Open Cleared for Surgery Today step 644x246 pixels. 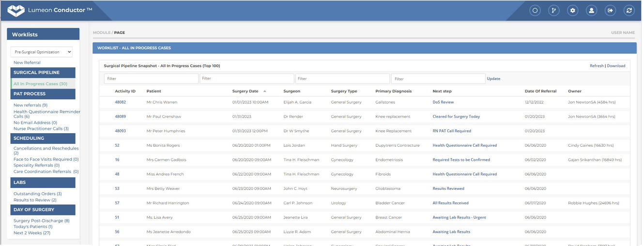click(x=457, y=117)
